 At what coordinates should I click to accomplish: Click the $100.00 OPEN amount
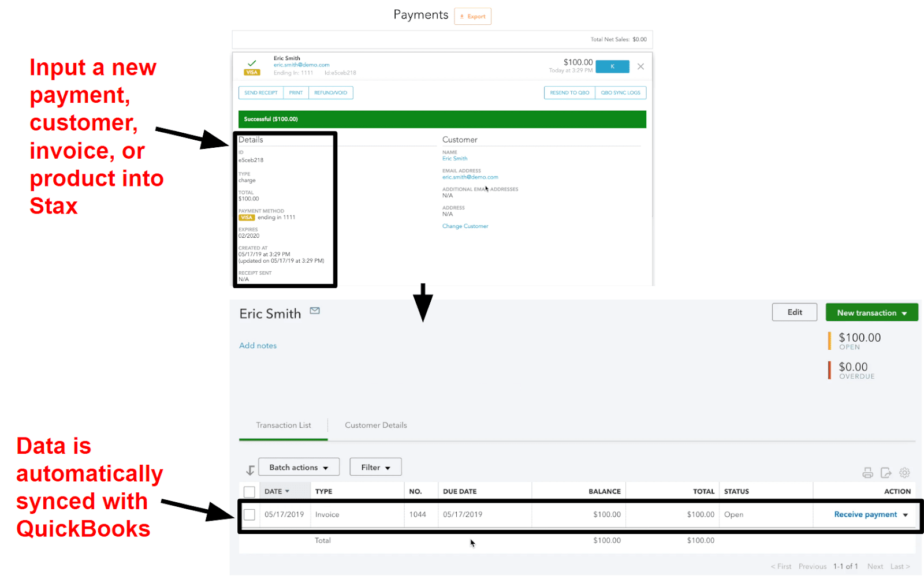pos(859,338)
